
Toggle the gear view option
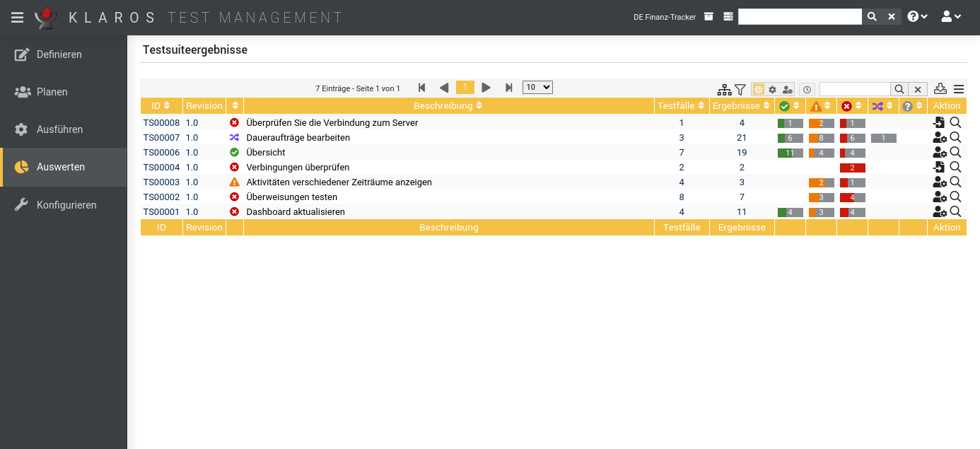pos(773,89)
